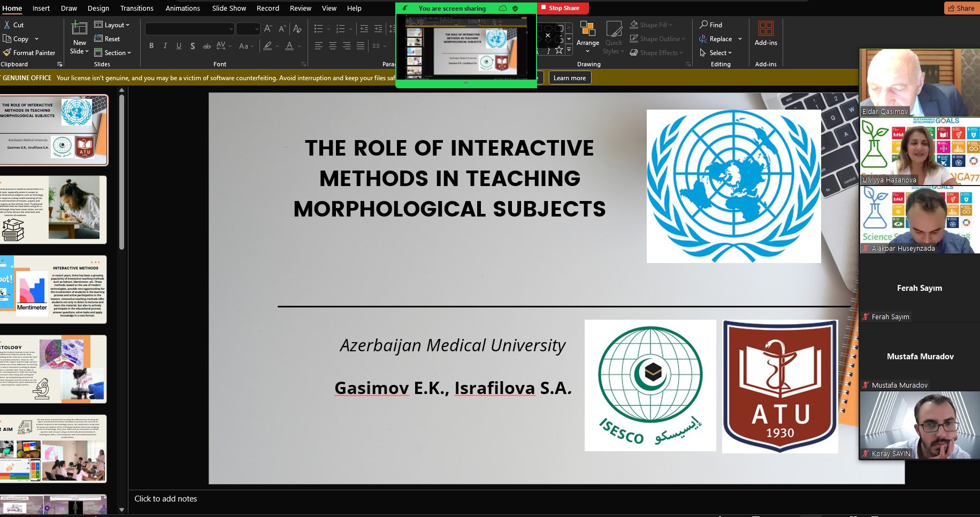Activate the Format Painter brush

click(x=7, y=52)
